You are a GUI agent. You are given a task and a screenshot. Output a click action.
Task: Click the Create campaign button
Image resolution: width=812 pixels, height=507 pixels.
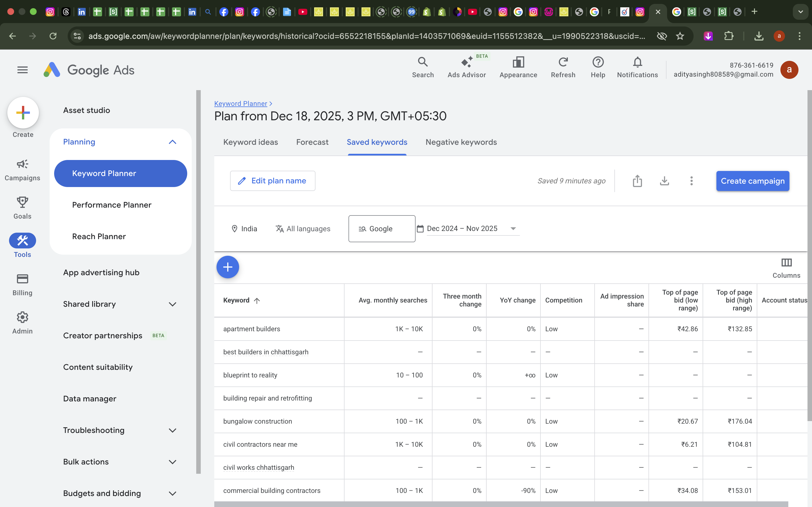click(x=752, y=181)
